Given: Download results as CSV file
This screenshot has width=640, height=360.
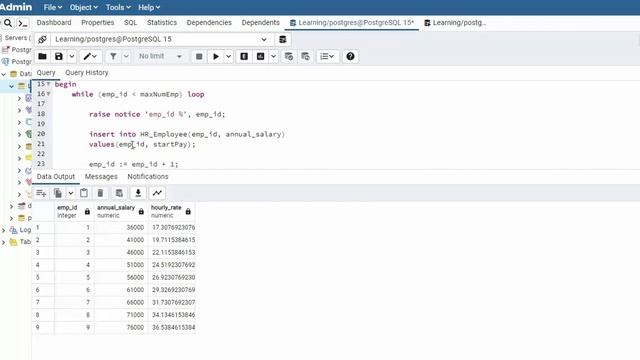Looking at the screenshot, I should tap(138, 193).
